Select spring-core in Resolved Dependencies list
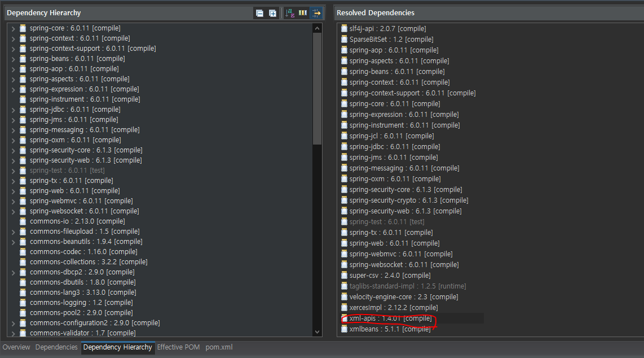644x358 pixels. (x=395, y=103)
